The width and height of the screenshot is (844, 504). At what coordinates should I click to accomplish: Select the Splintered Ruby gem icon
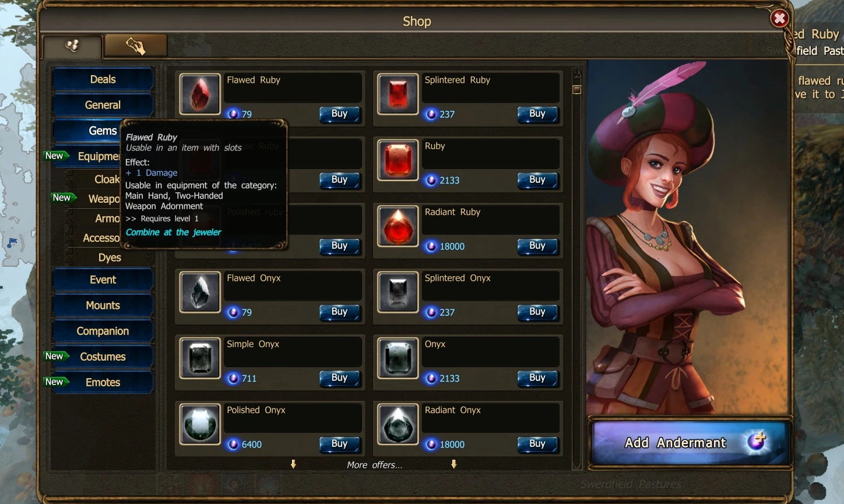pyautogui.click(x=398, y=94)
